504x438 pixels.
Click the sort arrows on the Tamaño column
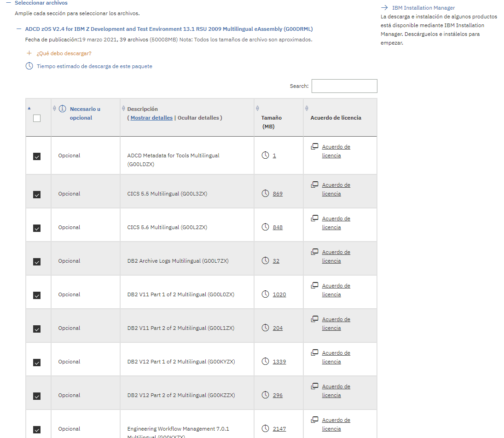(x=257, y=109)
